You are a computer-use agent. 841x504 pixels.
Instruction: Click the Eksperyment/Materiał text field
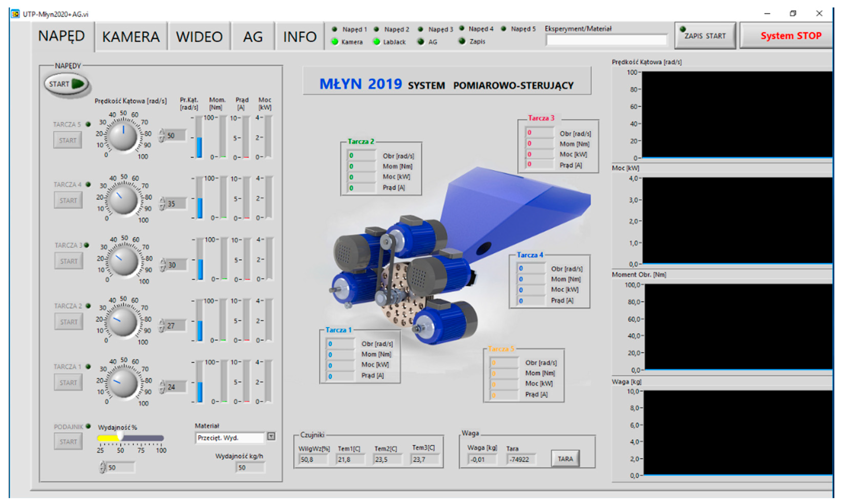(x=606, y=40)
